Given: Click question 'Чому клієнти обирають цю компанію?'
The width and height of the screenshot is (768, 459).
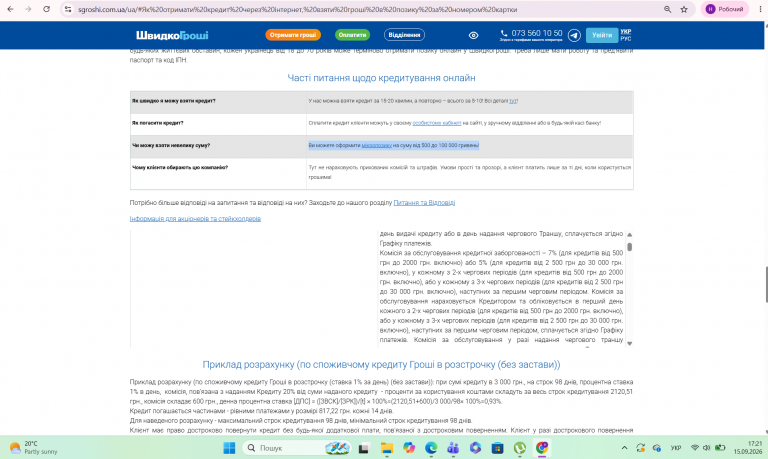Looking at the screenshot, I should click(x=180, y=168).
